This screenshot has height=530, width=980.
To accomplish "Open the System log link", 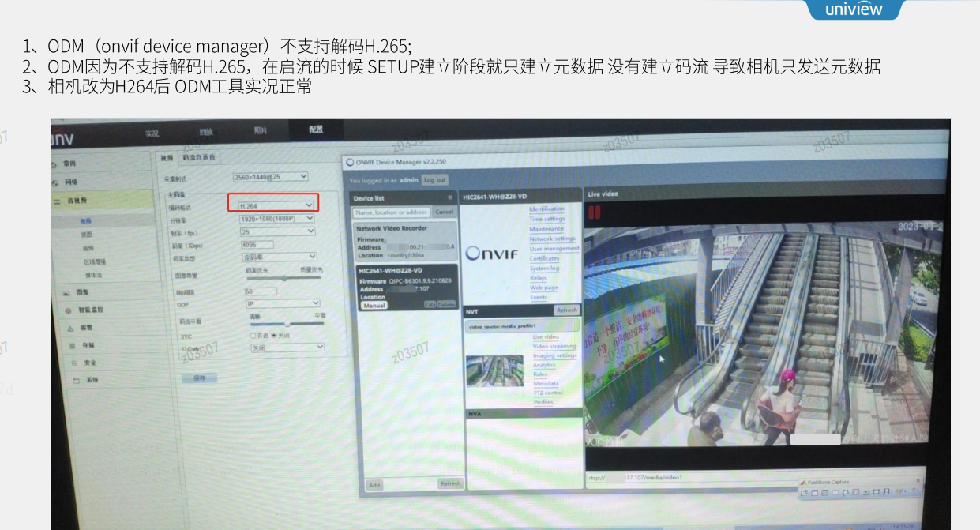I will [x=544, y=269].
